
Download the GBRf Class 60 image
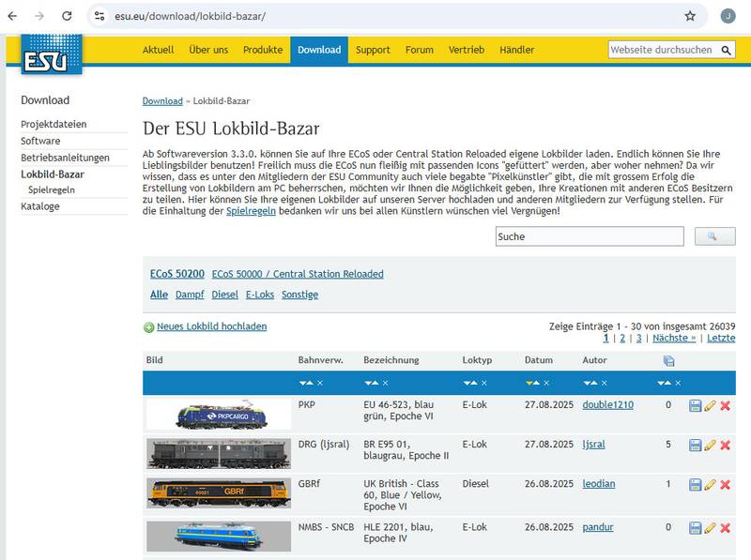point(695,484)
